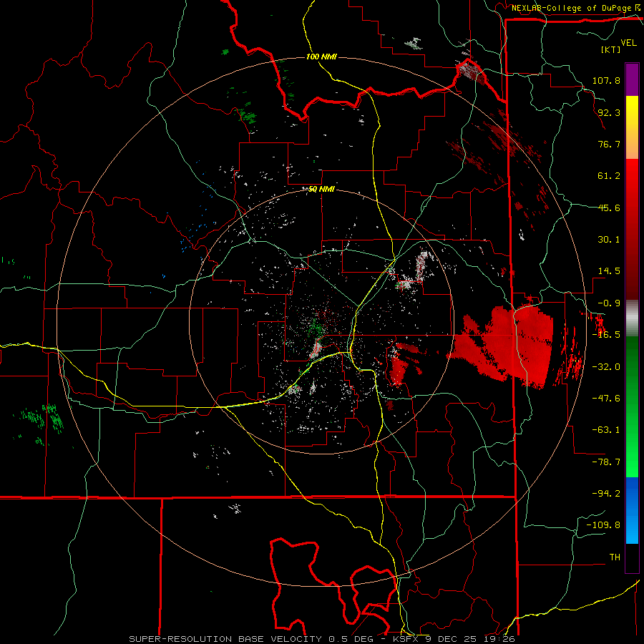The image size is (644, 644).
Task: Select the -63.1 knot legend value
Action: tap(606, 430)
